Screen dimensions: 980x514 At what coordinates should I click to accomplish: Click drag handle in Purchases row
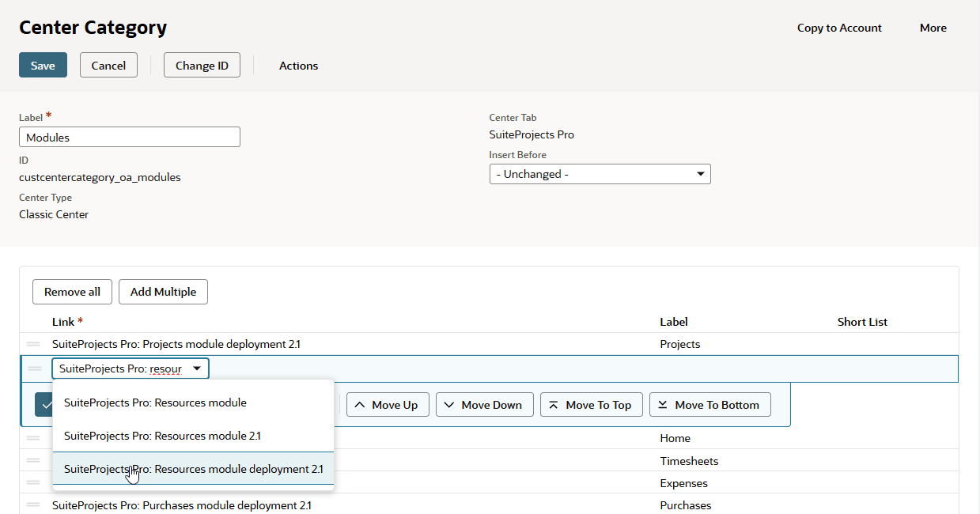33,505
